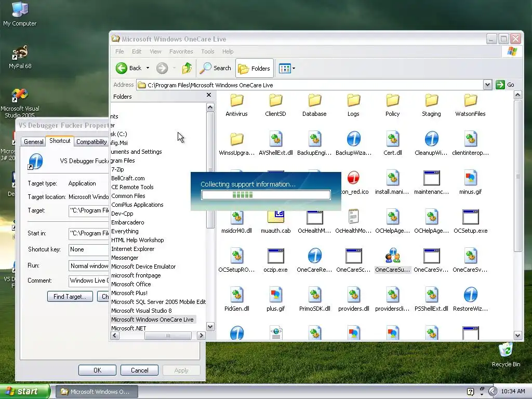The image size is (532, 399).
Task: Open the Tools menu
Action: click(x=207, y=51)
